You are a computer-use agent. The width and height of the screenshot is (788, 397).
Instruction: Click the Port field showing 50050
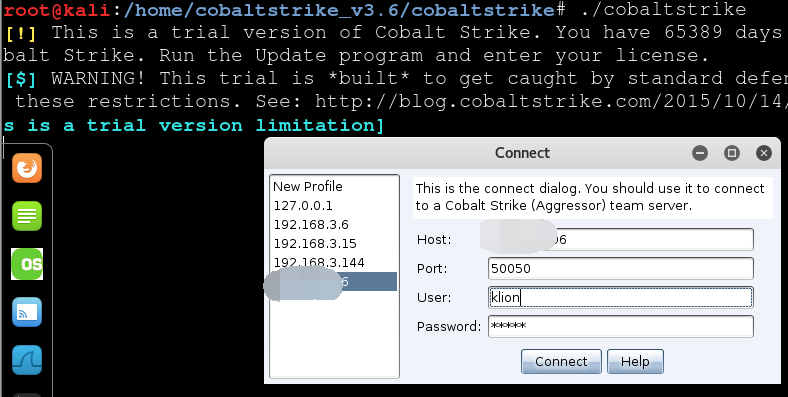click(621, 268)
